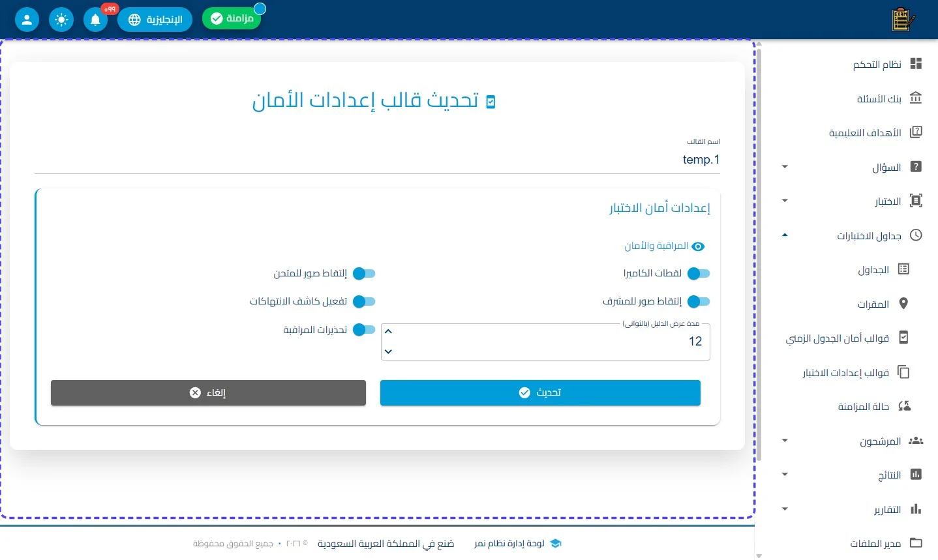Click the footer graduation cap icon
Screen dimensions: 938x560
[556, 543]
